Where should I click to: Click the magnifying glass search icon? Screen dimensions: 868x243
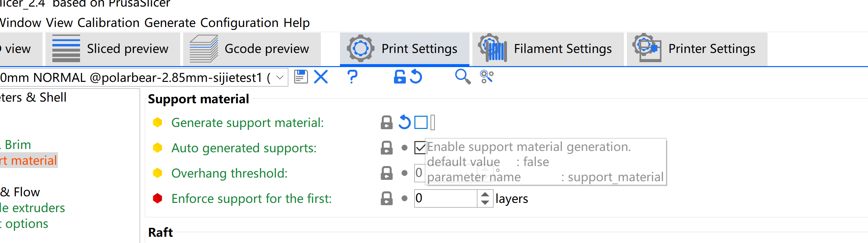[462, 77]
